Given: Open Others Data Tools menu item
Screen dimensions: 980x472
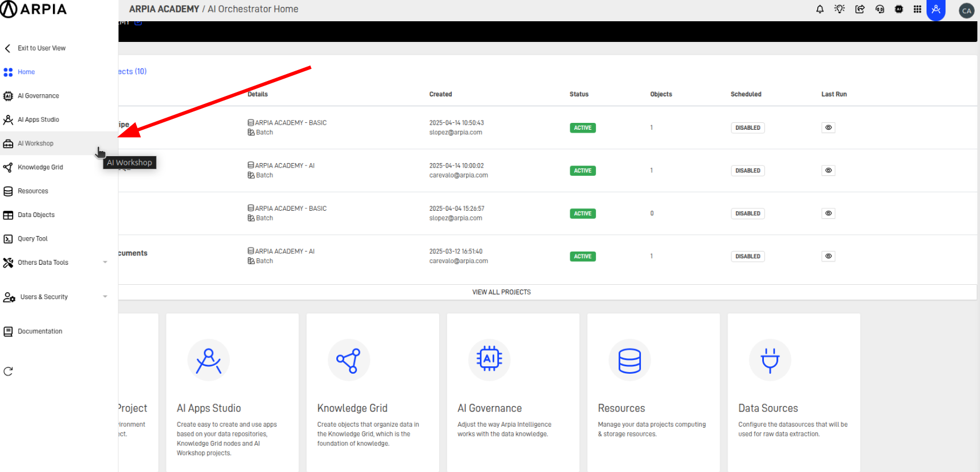Looking at the screenshot, I should 43,262.
